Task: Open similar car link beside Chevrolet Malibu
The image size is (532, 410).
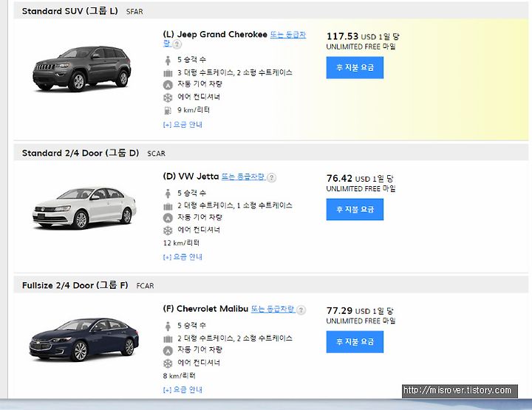Action: (273, 309)
